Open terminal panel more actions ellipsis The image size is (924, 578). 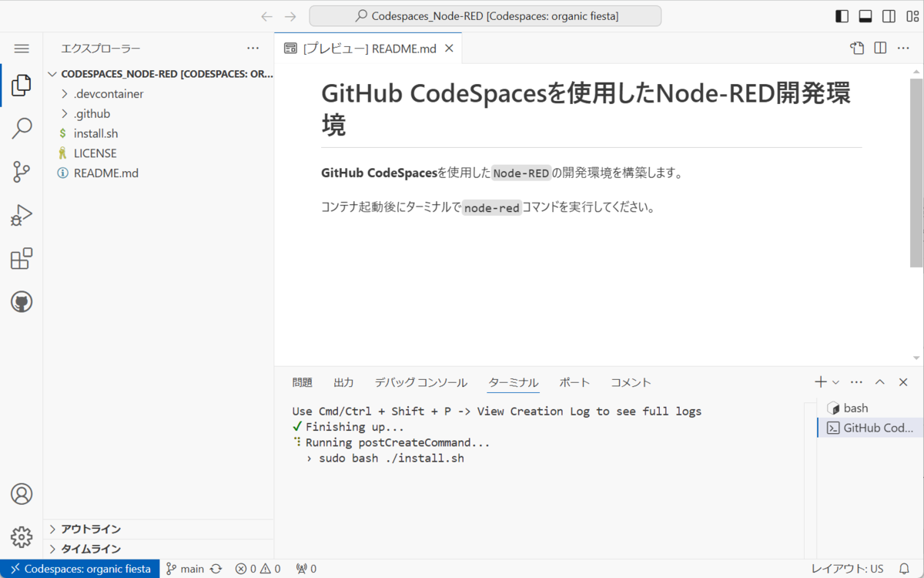[856, 382]
